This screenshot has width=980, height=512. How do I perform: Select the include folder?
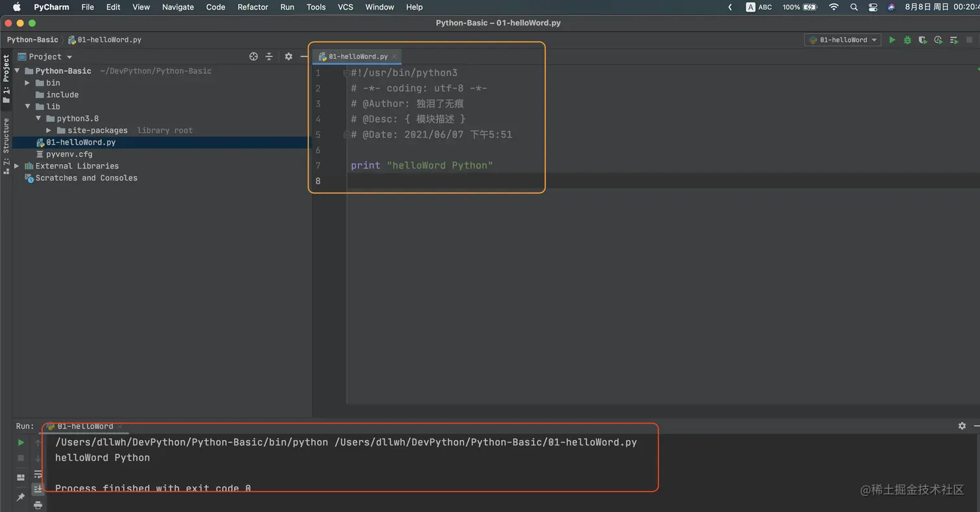57,95
